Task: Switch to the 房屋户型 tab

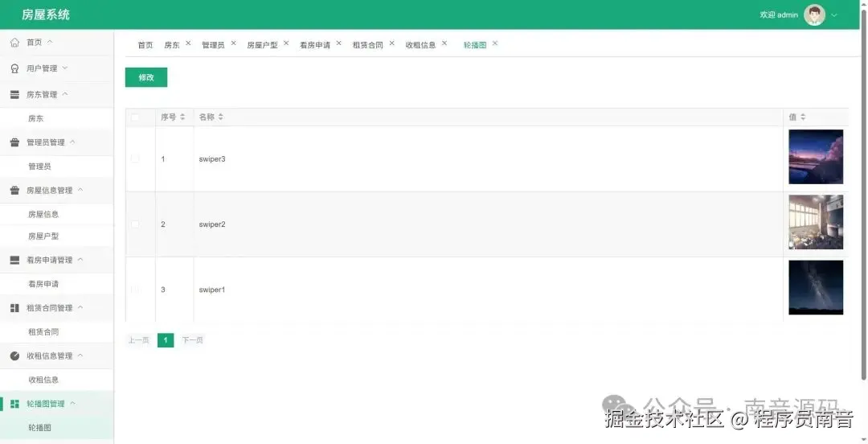Action: click(262, 45)
